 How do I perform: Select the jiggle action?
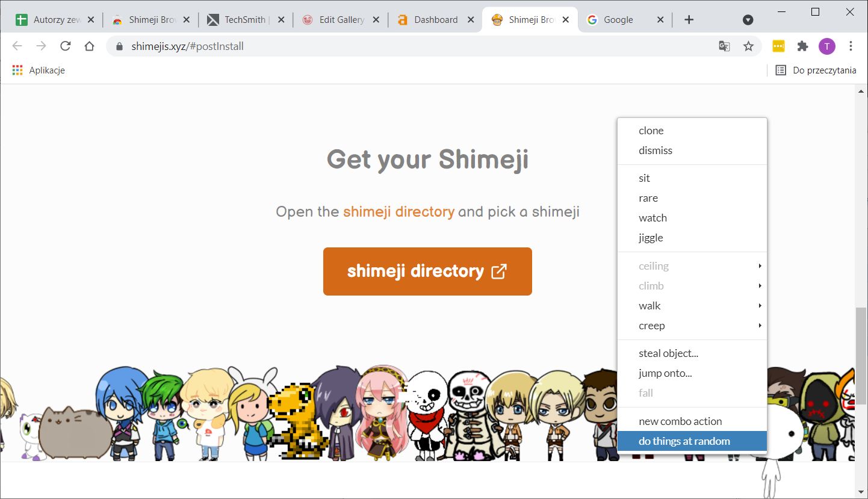692,238
